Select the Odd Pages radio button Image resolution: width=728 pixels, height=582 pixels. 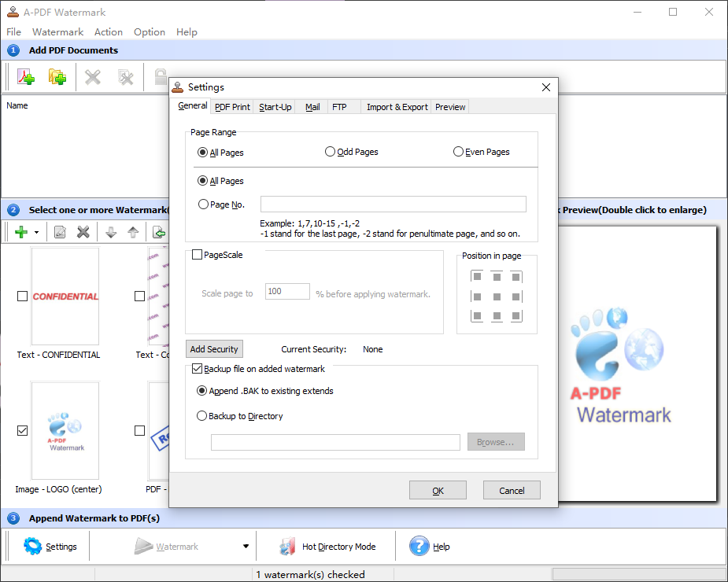tap(330, 152)
